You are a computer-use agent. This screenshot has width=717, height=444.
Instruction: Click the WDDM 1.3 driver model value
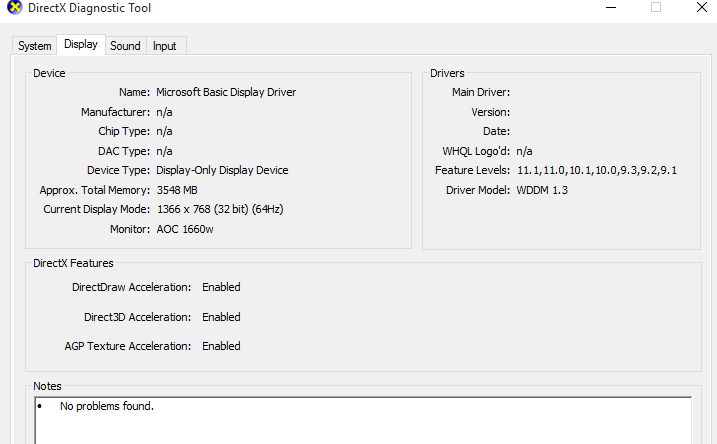(542, 190)
